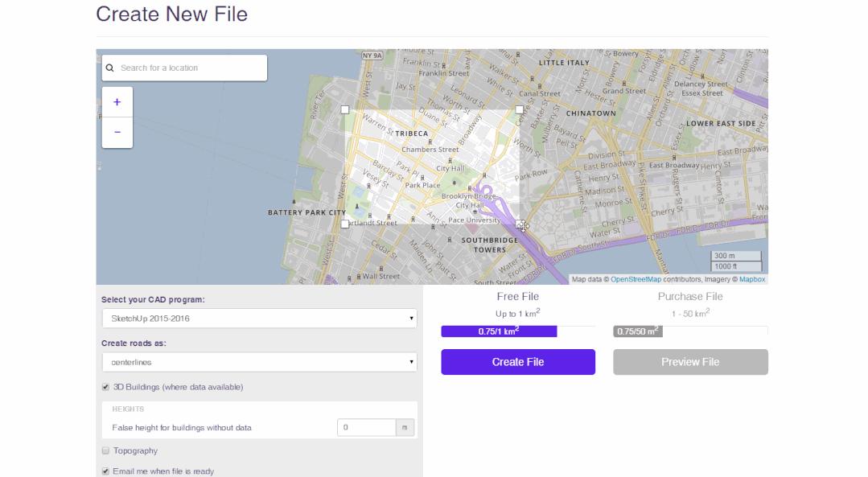
Task: Click the Preview File button
Action: click(x=690, y=362)
